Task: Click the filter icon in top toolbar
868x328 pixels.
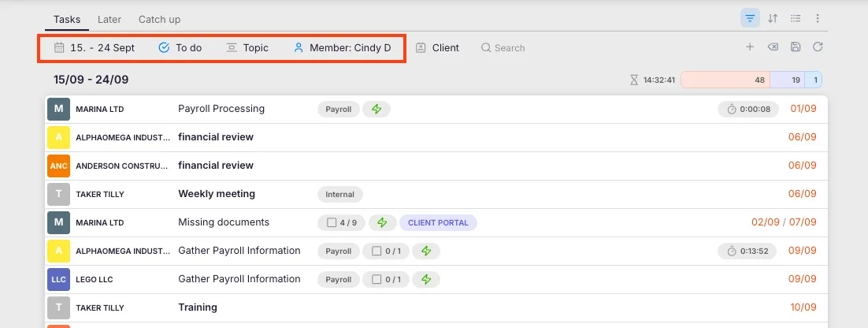Action: tap(750, 19)
